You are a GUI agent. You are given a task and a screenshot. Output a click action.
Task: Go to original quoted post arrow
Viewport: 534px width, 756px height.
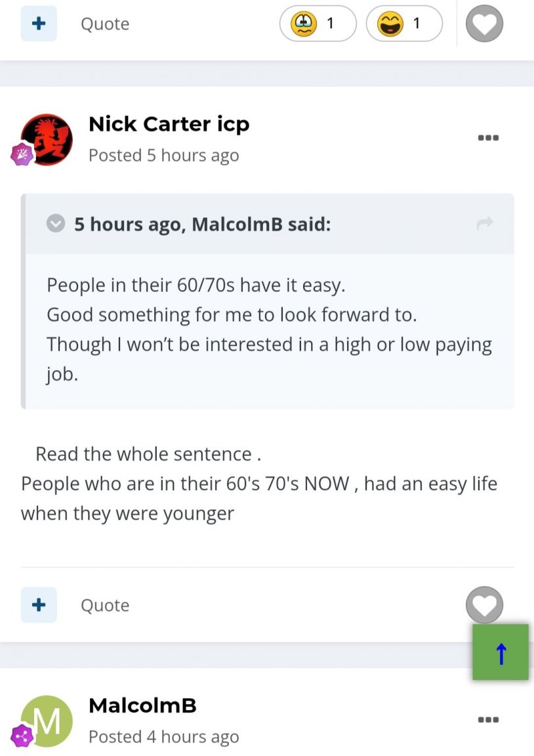484,224
